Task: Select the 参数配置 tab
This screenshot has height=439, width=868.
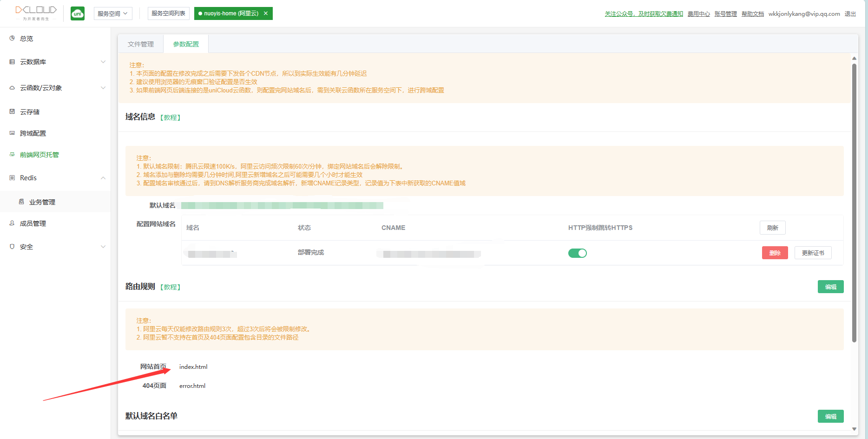Action: click(x=186, y=44)
